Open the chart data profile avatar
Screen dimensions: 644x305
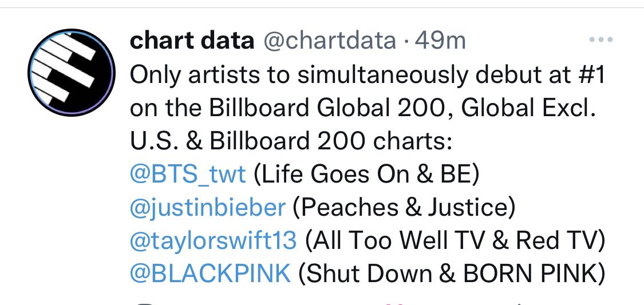click(x=72, y=73)
